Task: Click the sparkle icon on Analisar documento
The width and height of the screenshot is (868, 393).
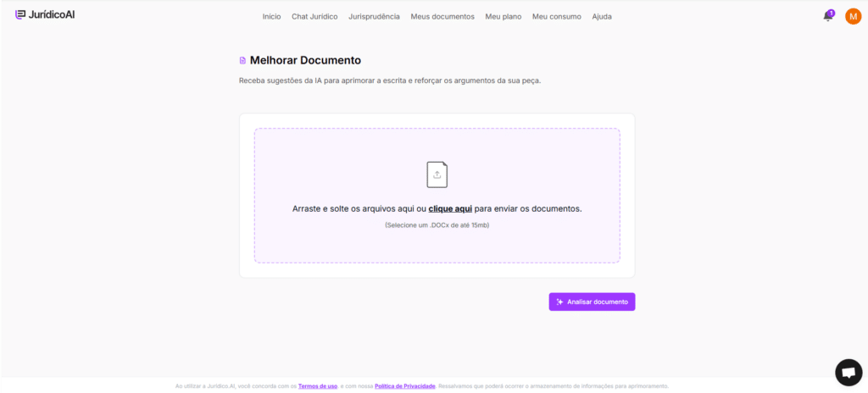Action: point(559,302)
